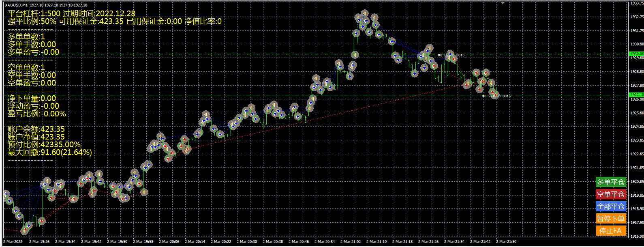
Task: Click the 净值比率:0 text
Action: click(x=203, y=21)
